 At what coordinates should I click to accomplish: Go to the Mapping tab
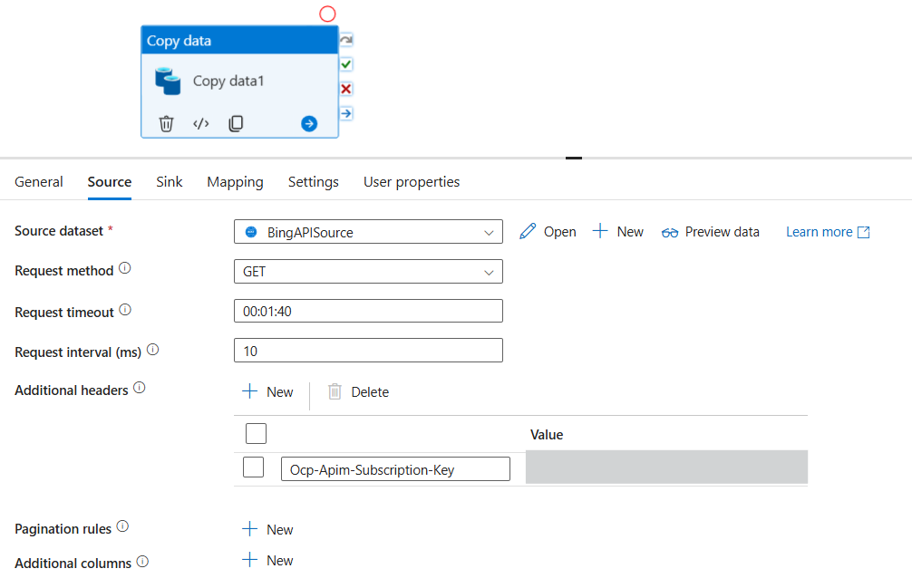coord(235,182)
